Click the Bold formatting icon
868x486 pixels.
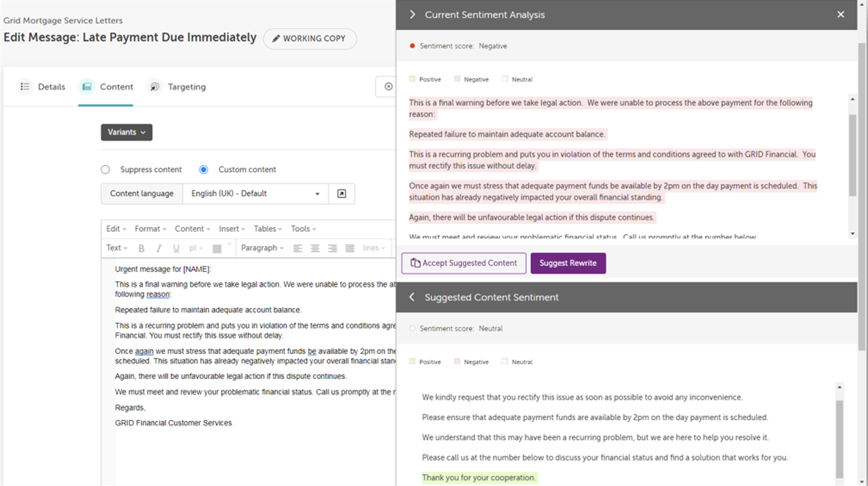coord(142,248)
